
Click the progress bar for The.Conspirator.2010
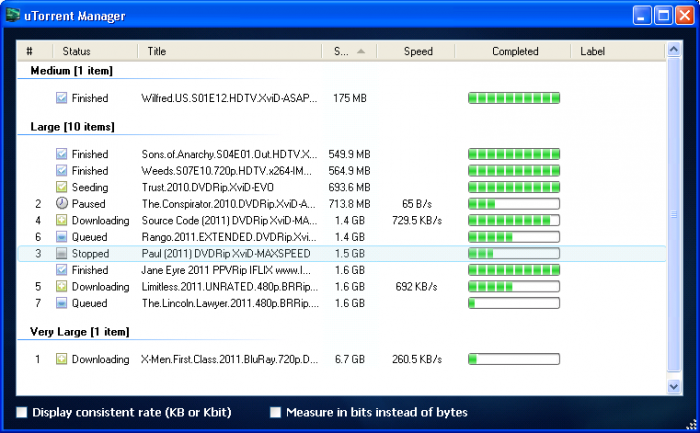tap(514, 204)
